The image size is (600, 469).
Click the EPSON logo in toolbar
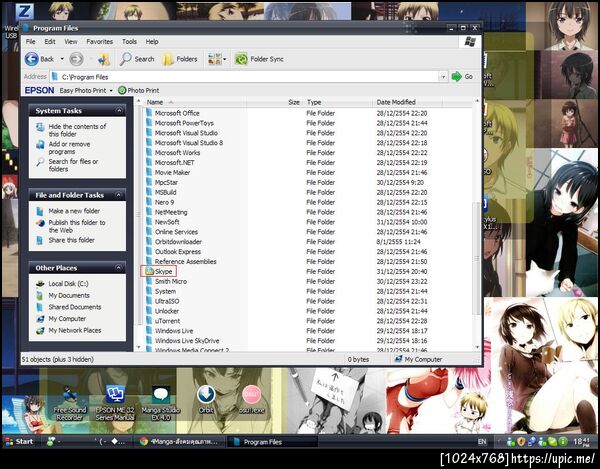pyautogui.click(x=39, y=90)
